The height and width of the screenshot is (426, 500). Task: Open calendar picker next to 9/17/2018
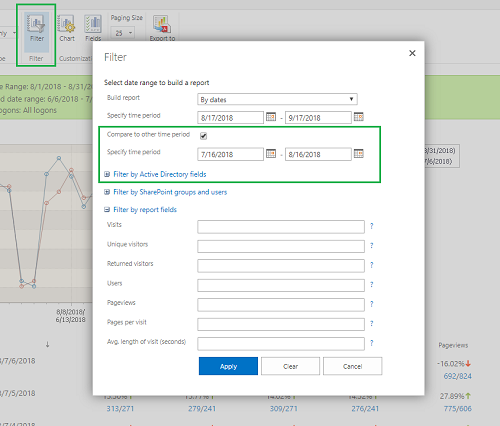(x=359, y=117)
